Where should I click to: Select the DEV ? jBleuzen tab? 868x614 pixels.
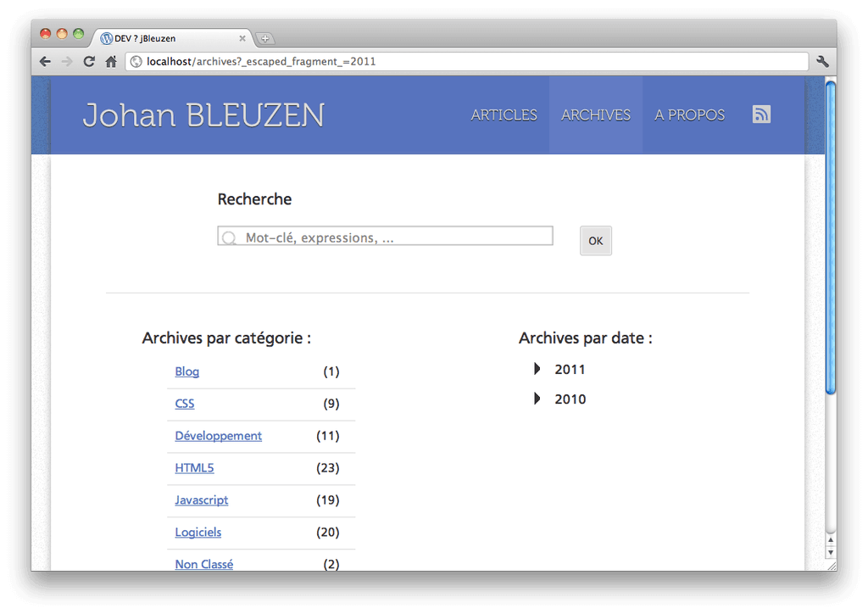point(173,38)
